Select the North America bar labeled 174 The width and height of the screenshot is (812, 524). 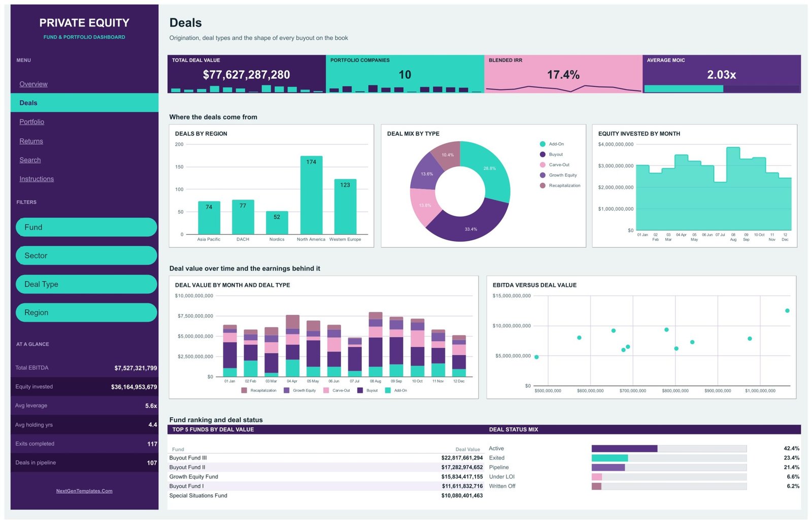pyautogui.click(x=311, y=195)
